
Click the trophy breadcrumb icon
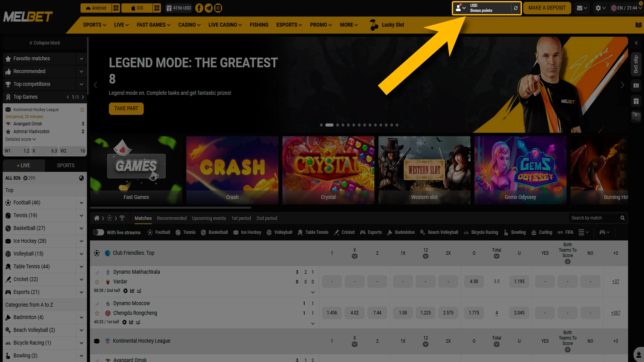coord(122,218)
